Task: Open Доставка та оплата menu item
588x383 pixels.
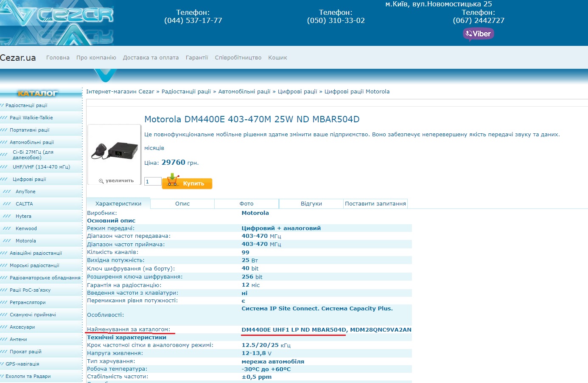Action: (151, 58)
